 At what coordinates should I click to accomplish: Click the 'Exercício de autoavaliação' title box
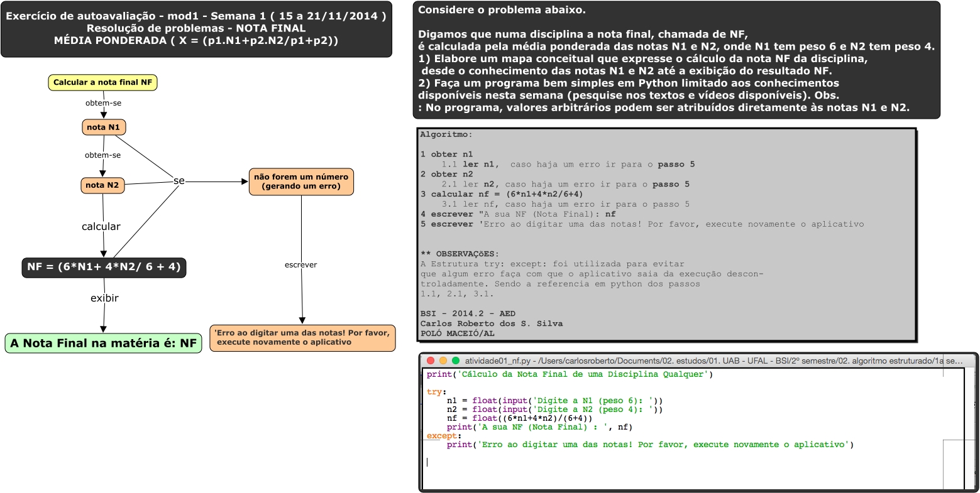196,29
